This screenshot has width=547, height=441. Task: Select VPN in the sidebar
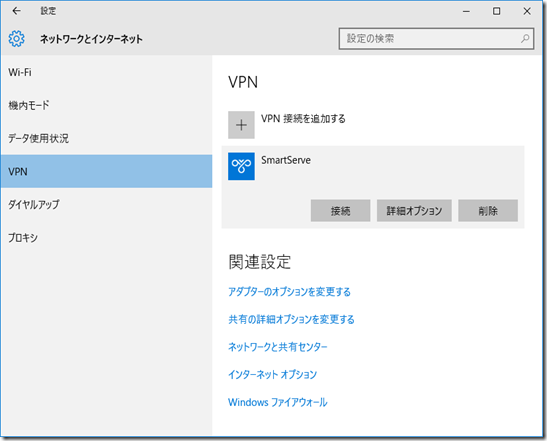coord(106,171)
